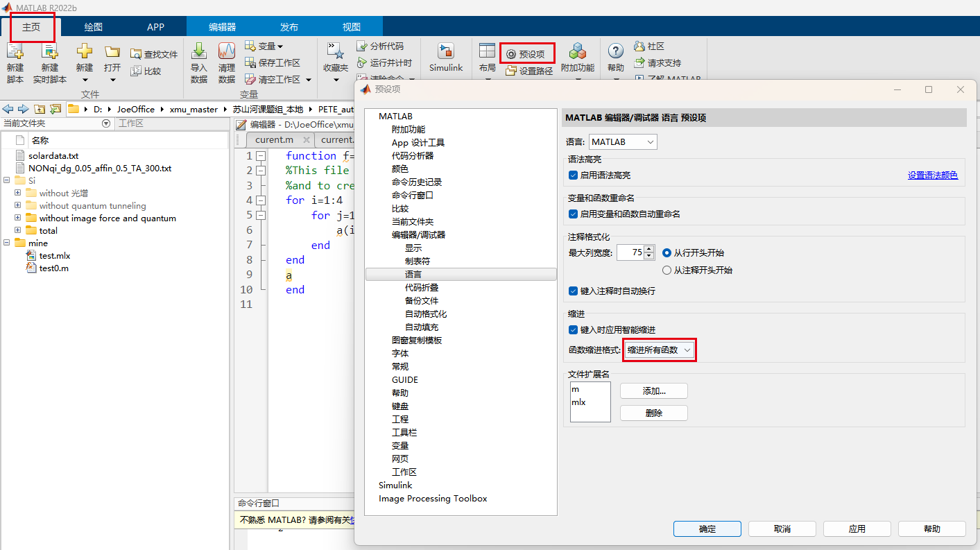Screen dimensions: 980x550
Task: Click the back arrow in folder toolbar
Action: [8, 109]
